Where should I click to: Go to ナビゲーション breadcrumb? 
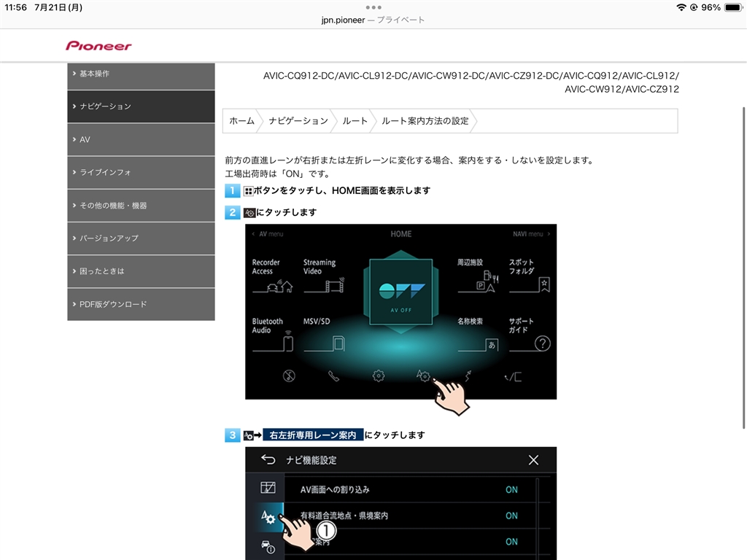[x=298, y=121]
